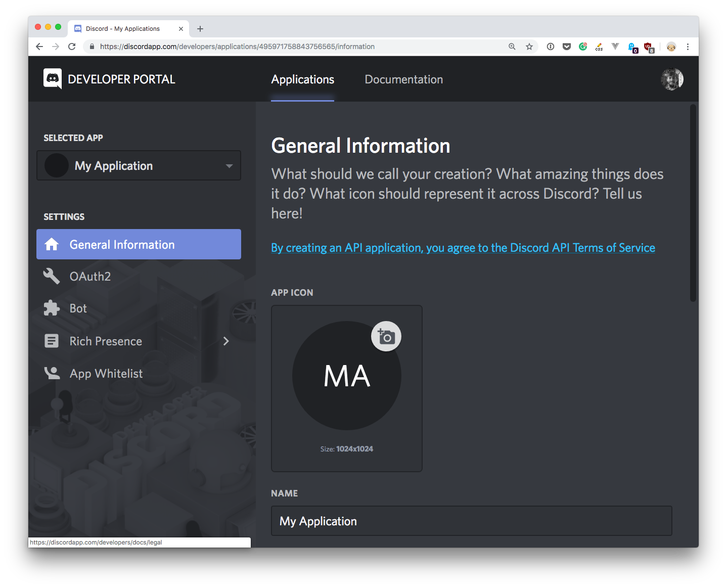Click the green circular extension icon

click(583, 47)
